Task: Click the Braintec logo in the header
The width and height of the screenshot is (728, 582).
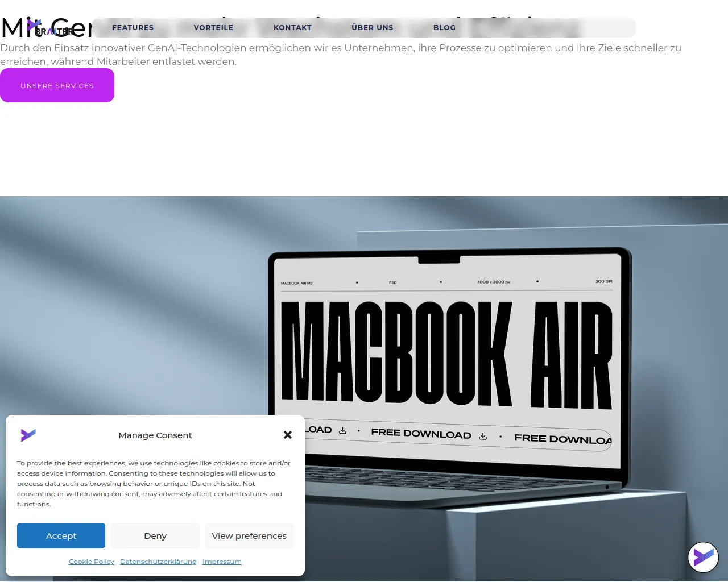Action: point(50,28)
